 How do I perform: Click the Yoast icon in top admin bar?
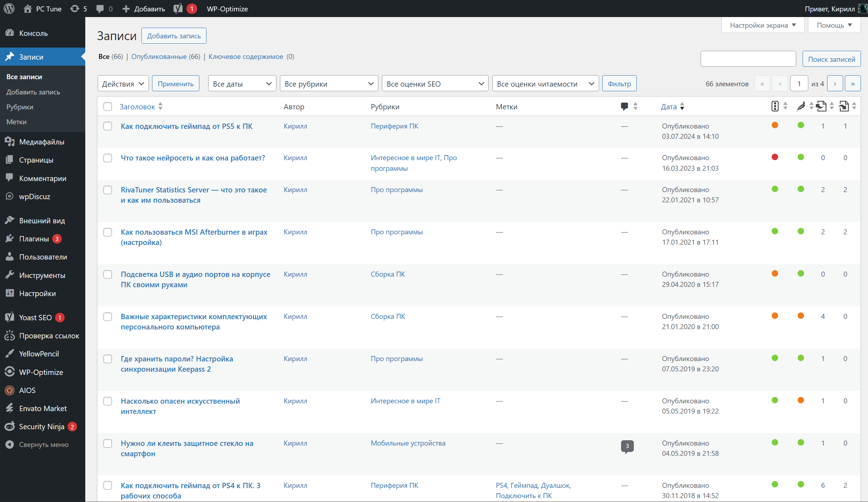click(178, 9)
